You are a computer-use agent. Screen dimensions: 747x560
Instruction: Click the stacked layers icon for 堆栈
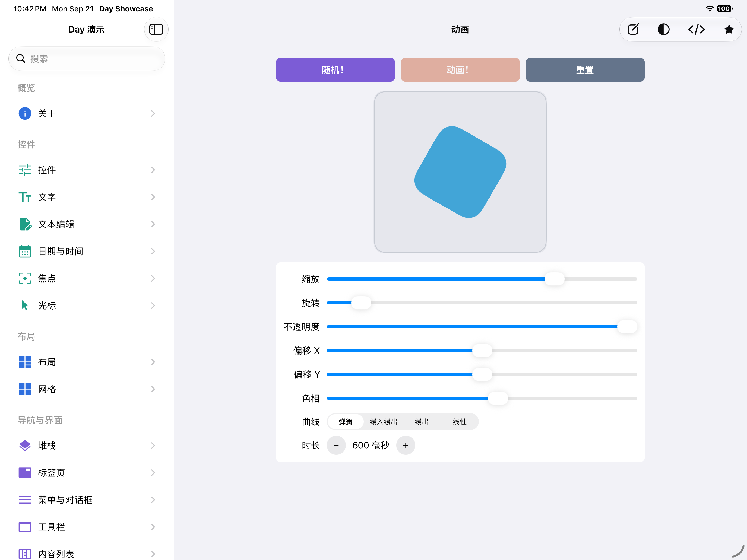click(x=25, y=446)
